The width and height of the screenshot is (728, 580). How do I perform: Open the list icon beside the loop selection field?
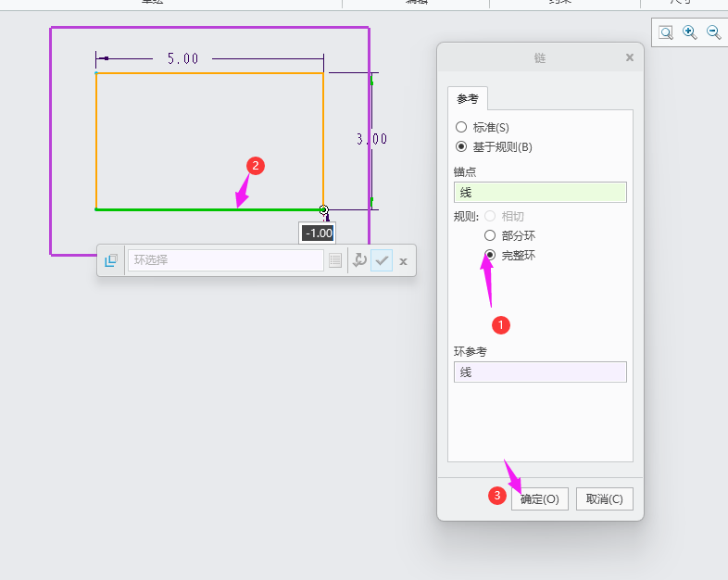click(335, 261)
